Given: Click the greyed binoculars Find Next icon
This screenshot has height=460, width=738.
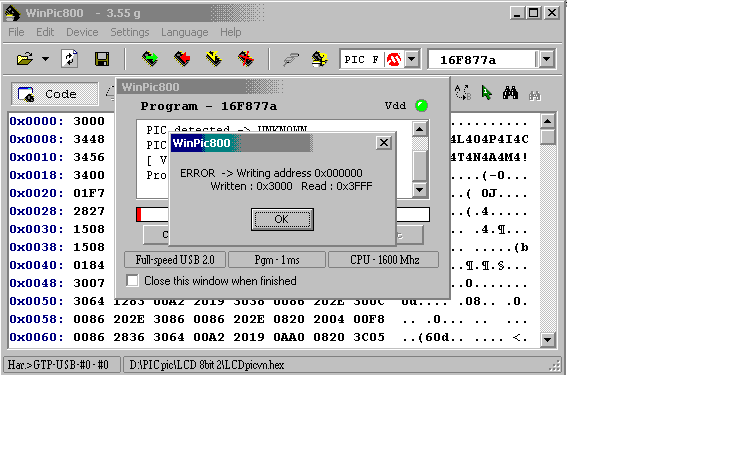Looking at the screenshot, I should pyautogui.click(x=534, y=95).
